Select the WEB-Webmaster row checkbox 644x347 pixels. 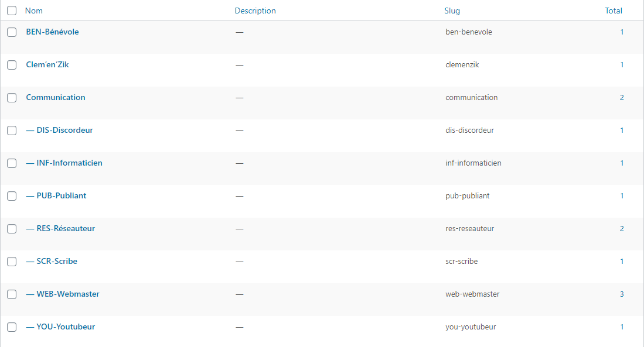pos(12,294)
